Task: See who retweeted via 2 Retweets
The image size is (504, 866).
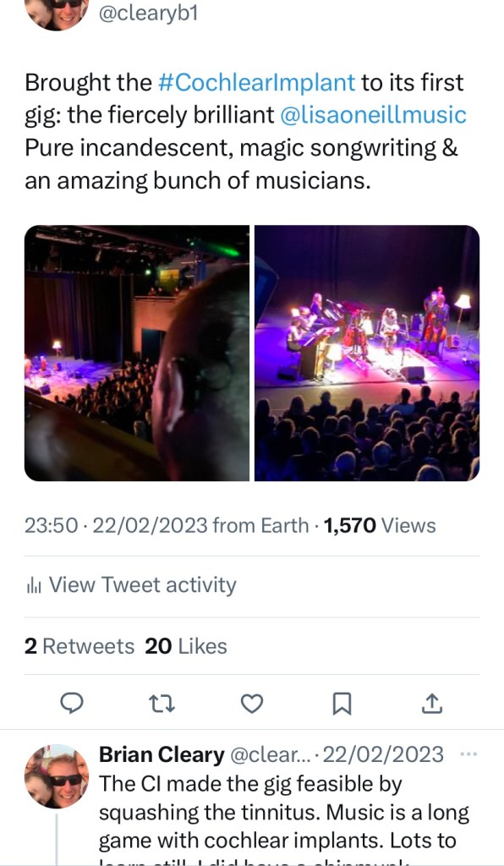Action: coord(79,644)
